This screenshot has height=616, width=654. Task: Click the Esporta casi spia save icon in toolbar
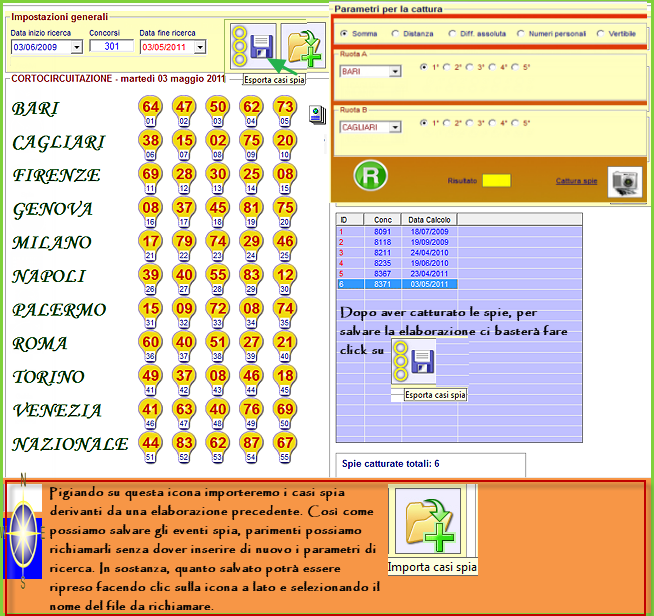[x=253, y=46]
